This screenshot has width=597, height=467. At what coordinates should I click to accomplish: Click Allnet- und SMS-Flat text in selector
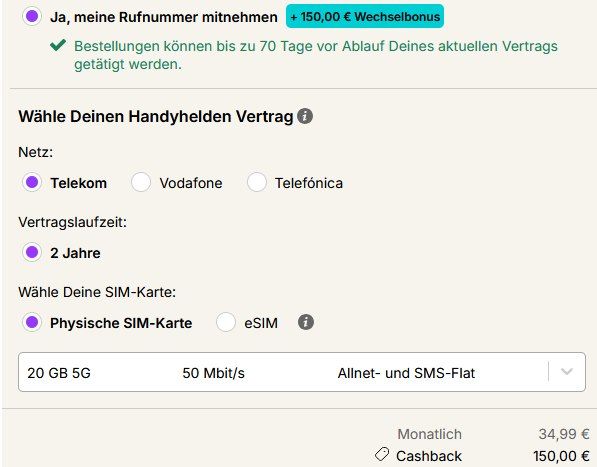pyautogui.click(x=406, y=373)
